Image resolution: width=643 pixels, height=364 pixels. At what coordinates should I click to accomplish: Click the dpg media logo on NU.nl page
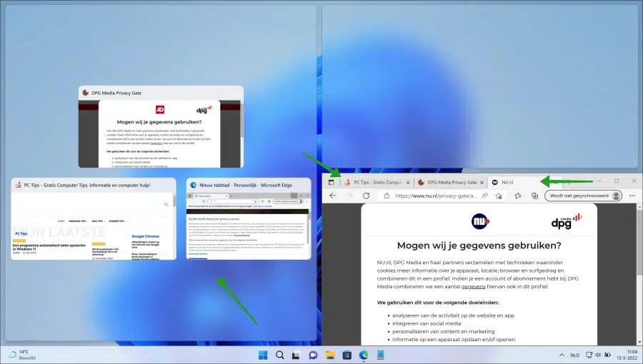pos(567,221)
